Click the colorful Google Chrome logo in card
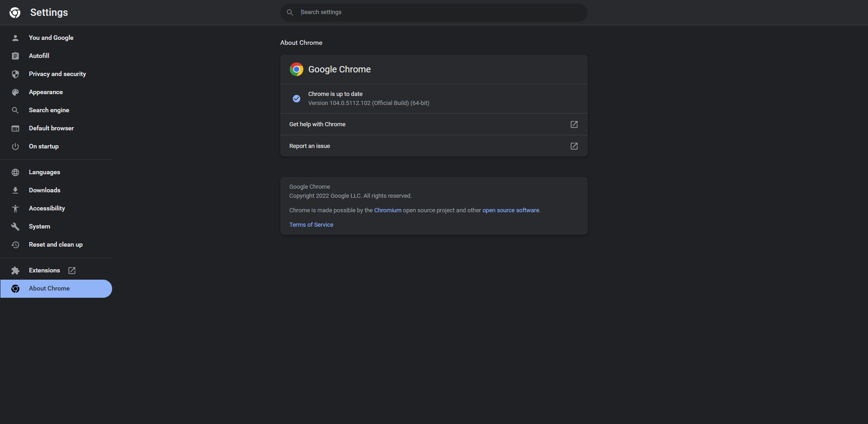Screen dimensions: 868x424 click(297, 69)
